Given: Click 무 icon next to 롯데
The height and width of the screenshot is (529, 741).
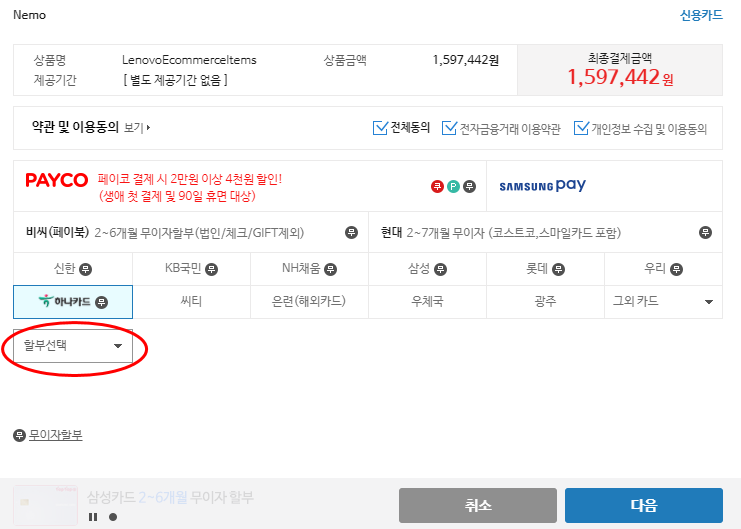Looking at the screenshot, I should tap(559, 269).
